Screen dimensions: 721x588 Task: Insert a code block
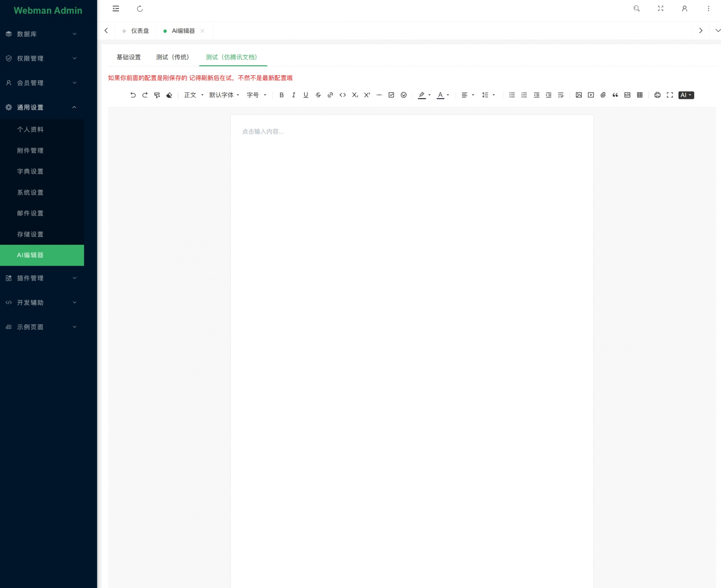coord(628,95)
